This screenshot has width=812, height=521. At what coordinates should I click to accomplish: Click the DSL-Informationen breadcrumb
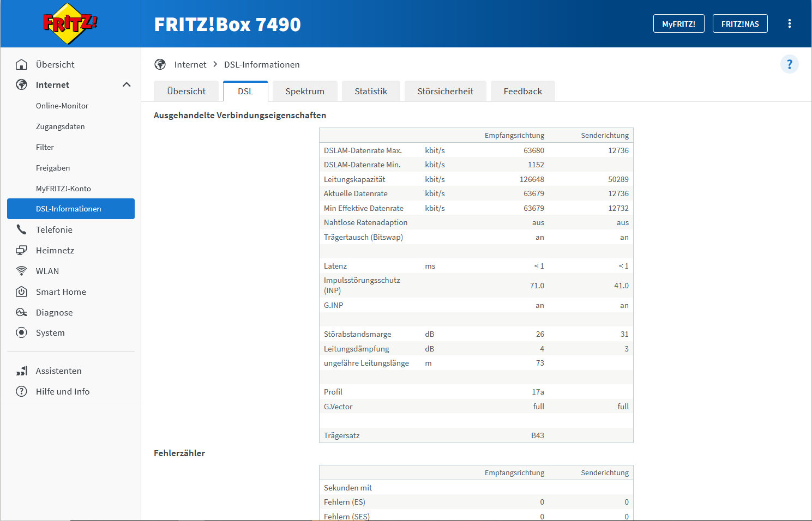[262, 64]
